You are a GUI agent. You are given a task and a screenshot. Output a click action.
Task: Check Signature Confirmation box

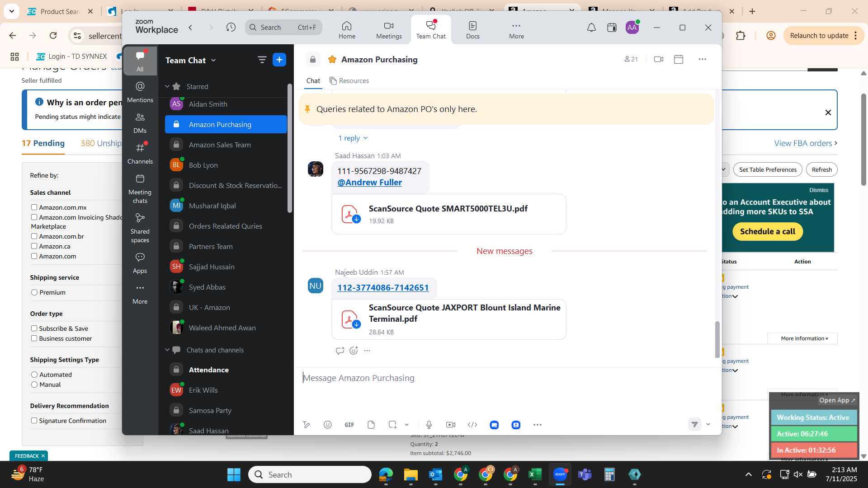34,421
